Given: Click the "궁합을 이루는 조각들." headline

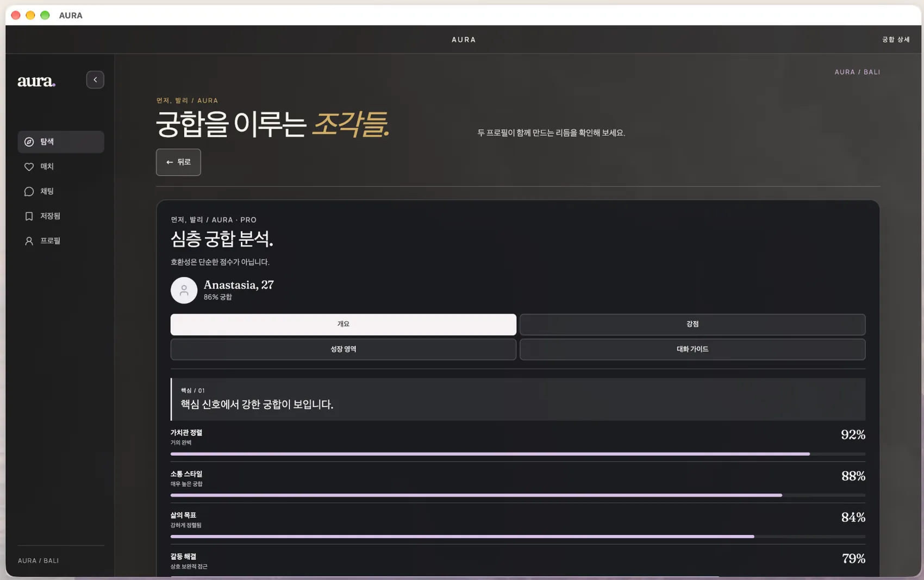Looking at the screenshot, I should pyautogui.click(x=273, y=124).
